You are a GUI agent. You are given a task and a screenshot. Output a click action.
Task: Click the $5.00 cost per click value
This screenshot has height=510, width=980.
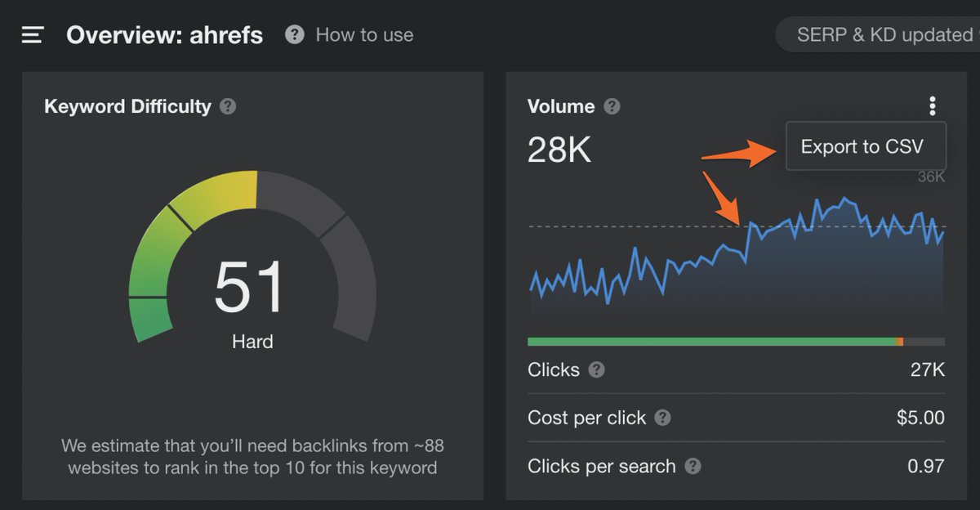point(920,418)
